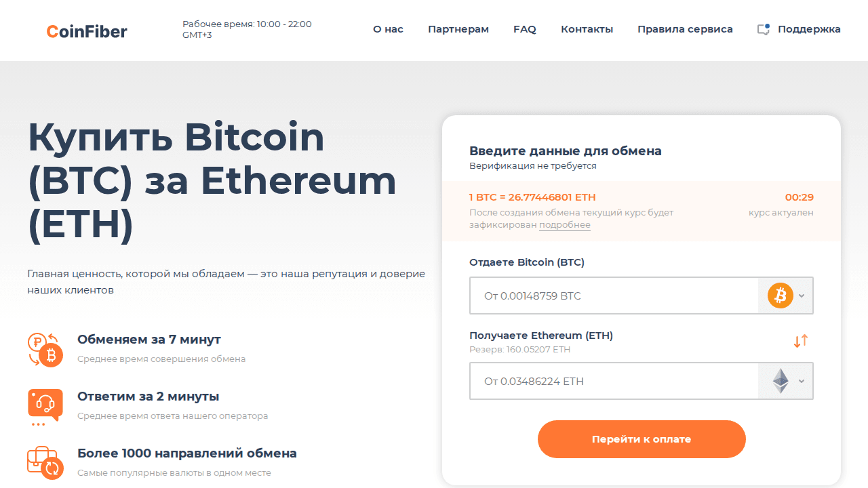Click the headset operator response icon

point(45,405)
